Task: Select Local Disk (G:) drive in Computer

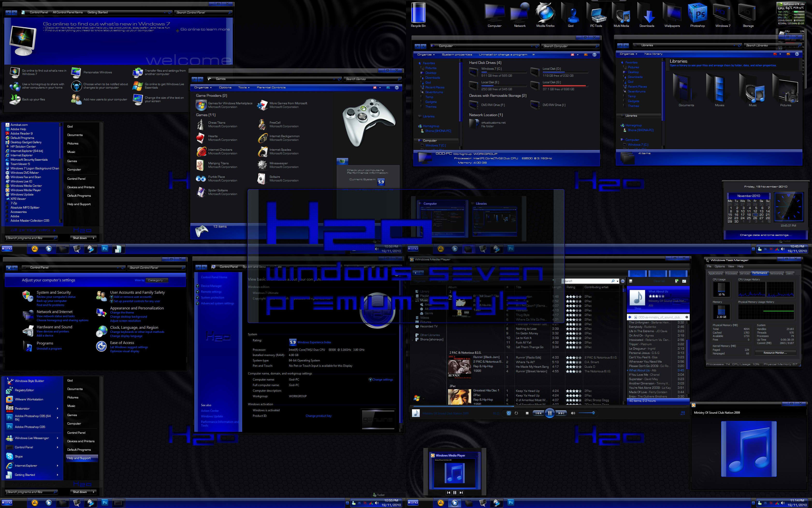Action: click(x=559, y=85)
